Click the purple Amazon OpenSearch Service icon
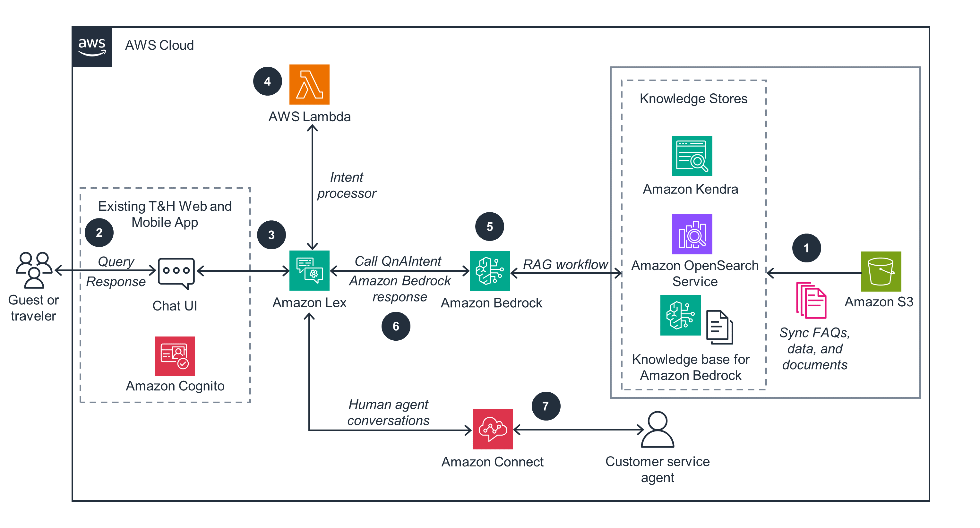The image size is (980, 528). 692,234
